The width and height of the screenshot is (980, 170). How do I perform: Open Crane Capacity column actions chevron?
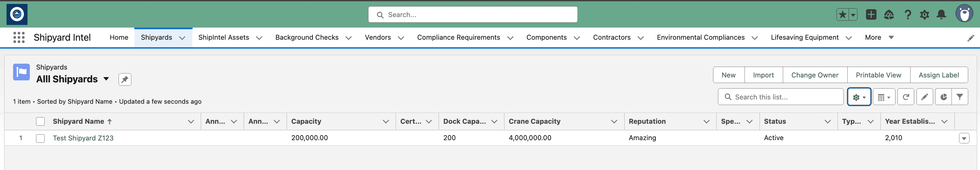pyautogui.click(x=614, y=121)
